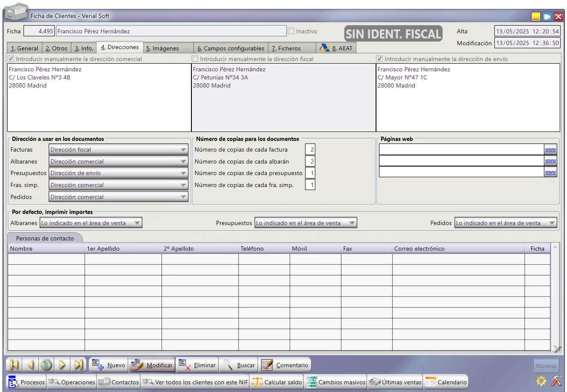567x392 pixels.
Task: Open the Calendario calendar
Action: [446, 382]
